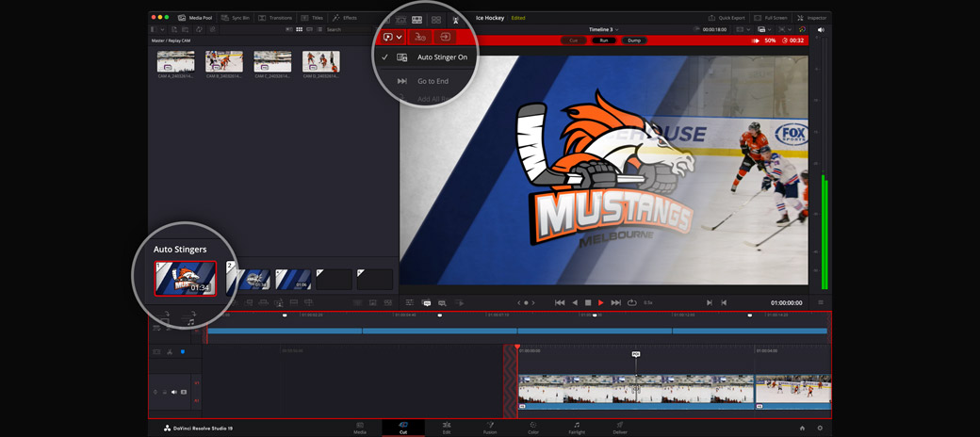Select the first Auto Stinger thumbnail
This screenshot has height=437, width=980.
tap(186, 279)
